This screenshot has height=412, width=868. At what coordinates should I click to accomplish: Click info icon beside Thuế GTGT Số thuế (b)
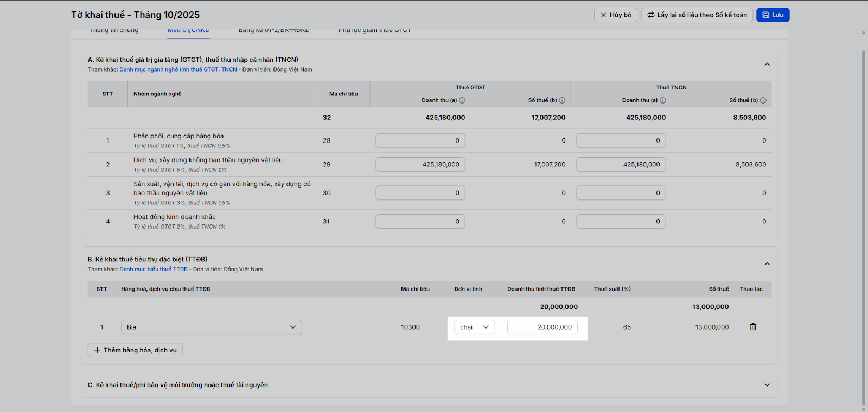click(x=562, y=100)
